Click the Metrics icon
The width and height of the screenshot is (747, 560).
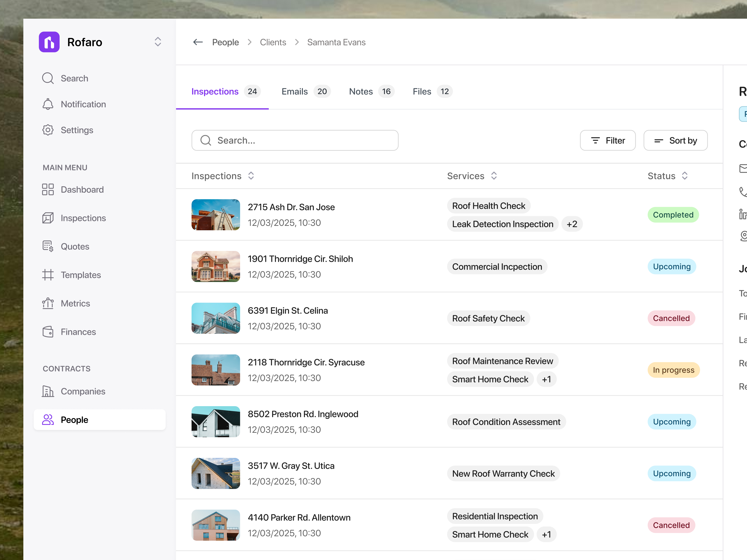click(x=48, y=303)
